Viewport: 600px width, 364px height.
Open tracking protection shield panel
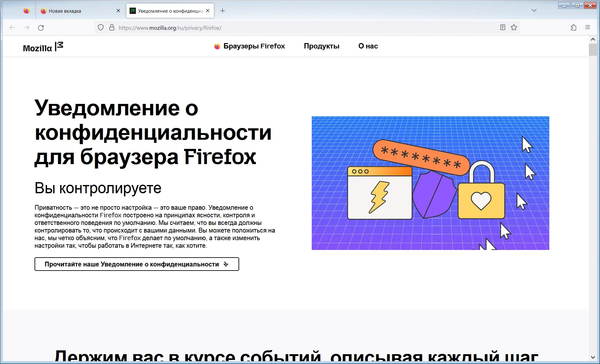pos(101,28)
